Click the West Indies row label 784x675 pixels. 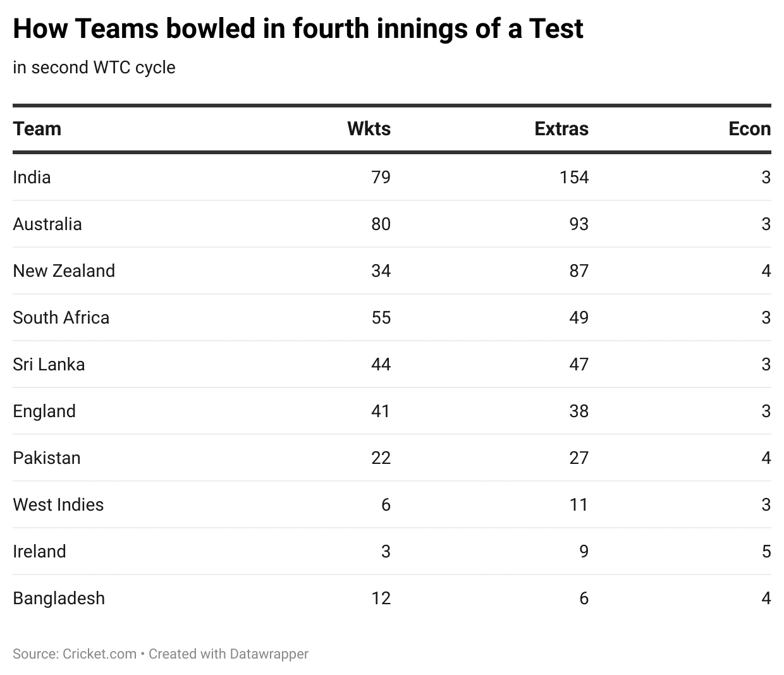[58, 504]
